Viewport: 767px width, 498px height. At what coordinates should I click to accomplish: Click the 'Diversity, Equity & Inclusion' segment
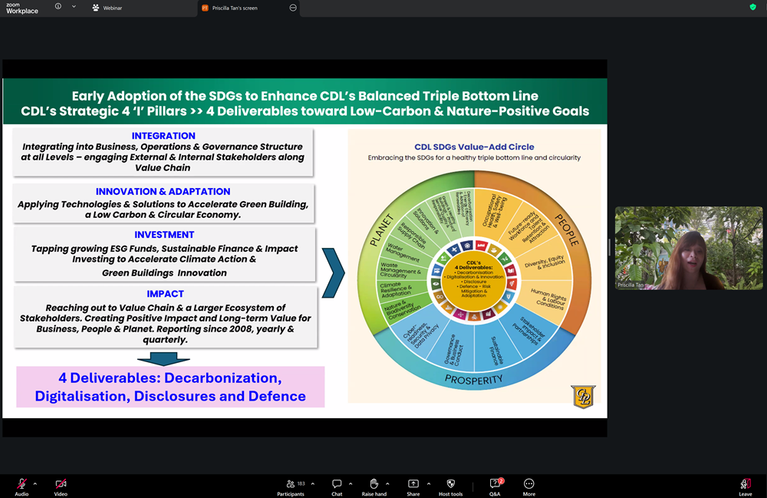tap(544, 263)
